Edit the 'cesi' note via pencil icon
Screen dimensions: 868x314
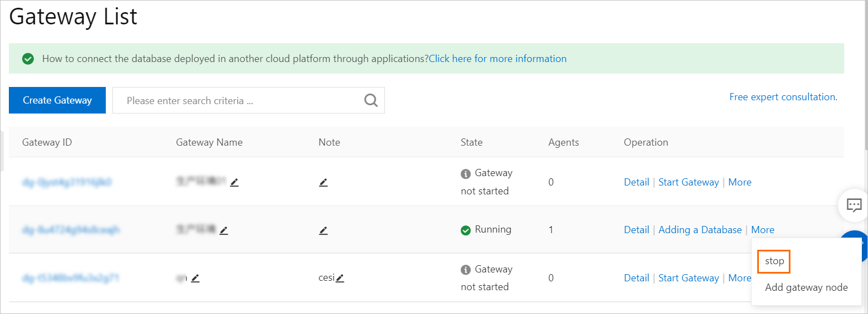tap(340, 278)
